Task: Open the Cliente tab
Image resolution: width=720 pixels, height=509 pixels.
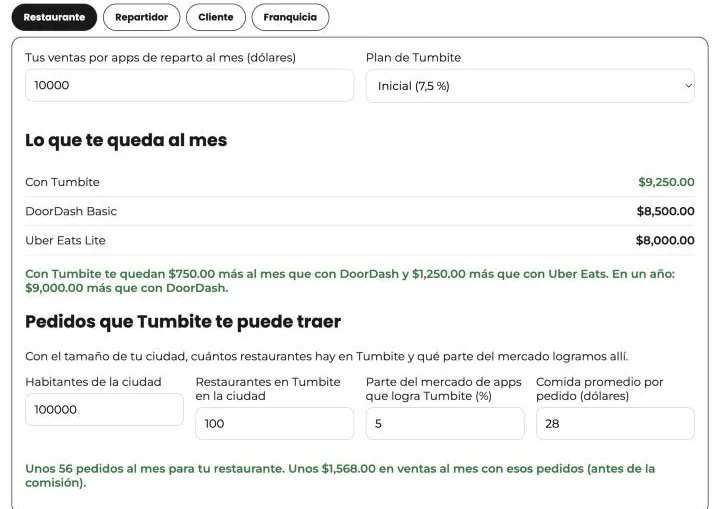Action: coord(216,17)
